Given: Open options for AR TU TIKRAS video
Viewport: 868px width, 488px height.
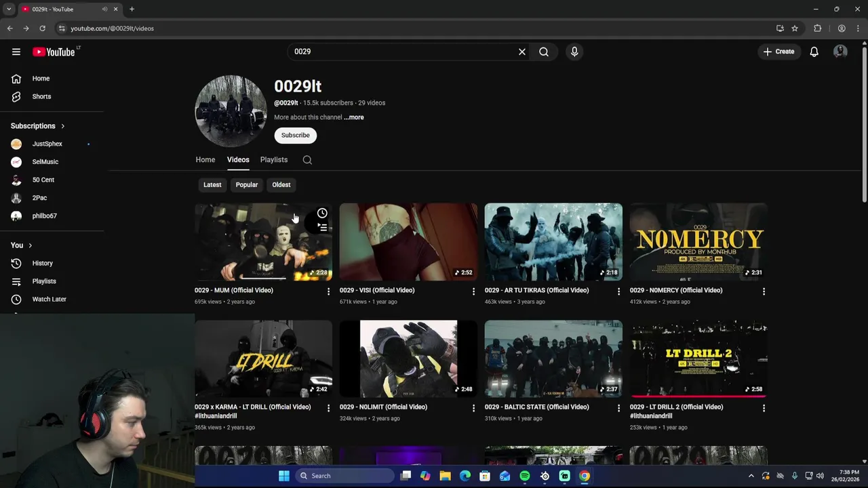Looking at the screenshot, I should point(618,291).
